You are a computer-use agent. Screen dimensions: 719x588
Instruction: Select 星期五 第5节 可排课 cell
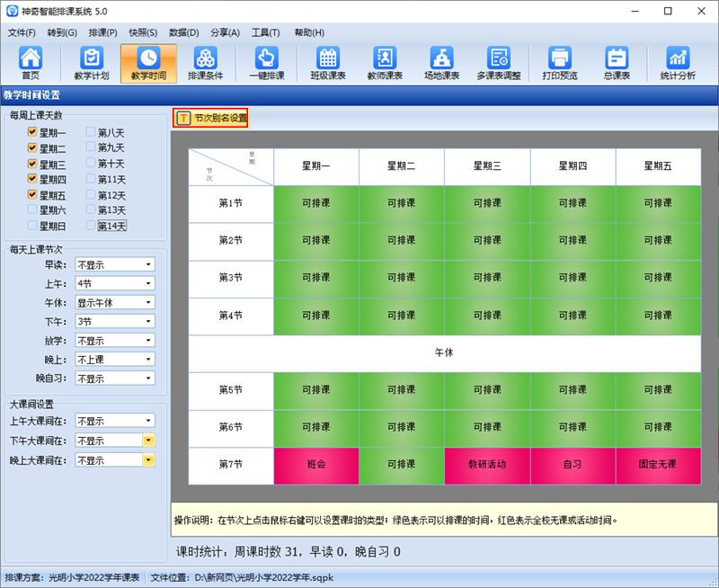(x=658, y=390)
